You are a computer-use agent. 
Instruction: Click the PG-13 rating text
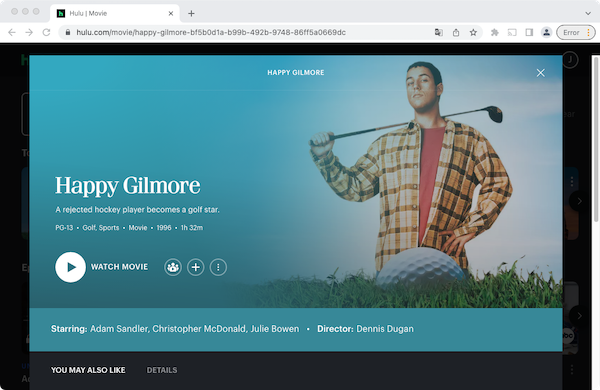(64, 228)
